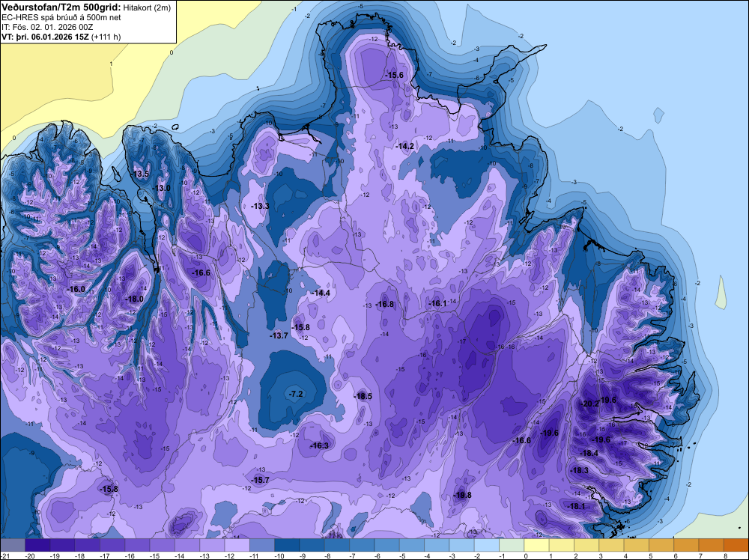Click the valid time 'VT: þri. 06.01.2026 15Z'

tap(46, 37)
